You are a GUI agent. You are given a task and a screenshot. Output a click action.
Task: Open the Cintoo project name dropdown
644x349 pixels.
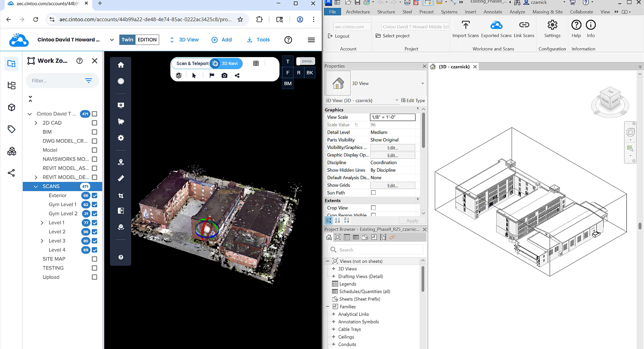tap(112, 40)
